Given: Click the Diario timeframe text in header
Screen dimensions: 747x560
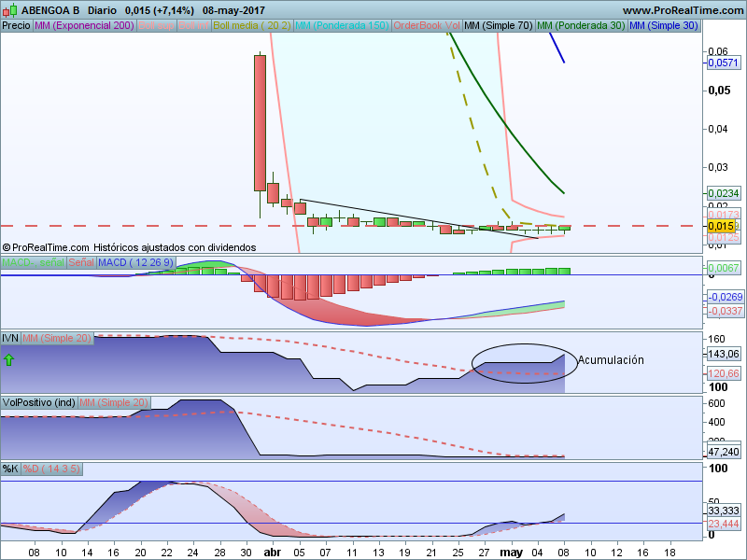Looking at the screenshot, I should tap(102, 10).
